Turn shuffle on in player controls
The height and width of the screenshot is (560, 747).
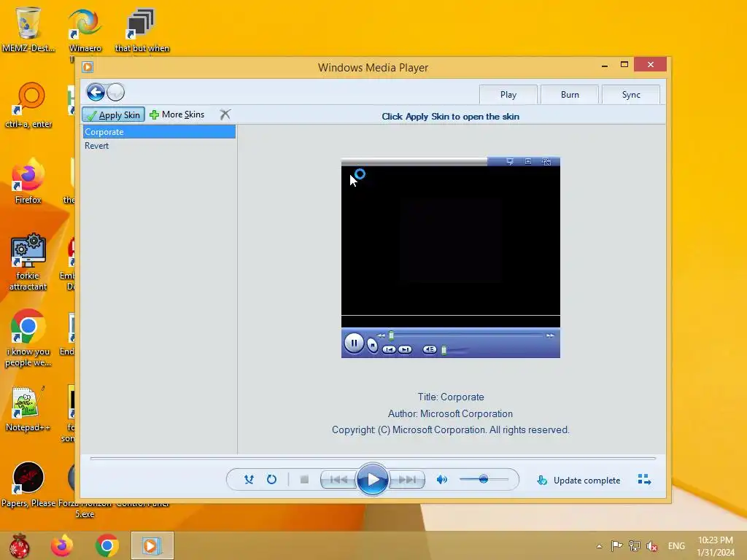tap(249, 480)
